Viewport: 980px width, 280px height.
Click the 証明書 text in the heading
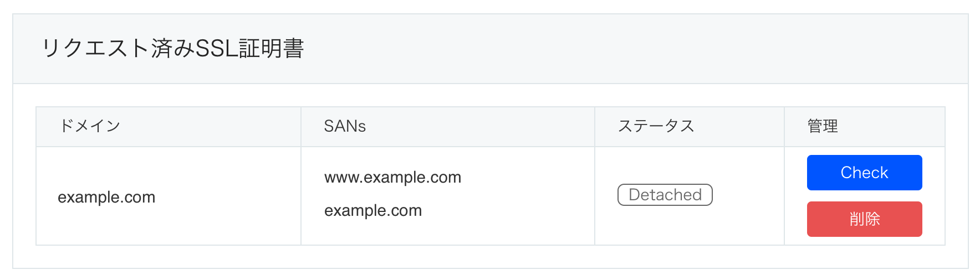point(272,49)
